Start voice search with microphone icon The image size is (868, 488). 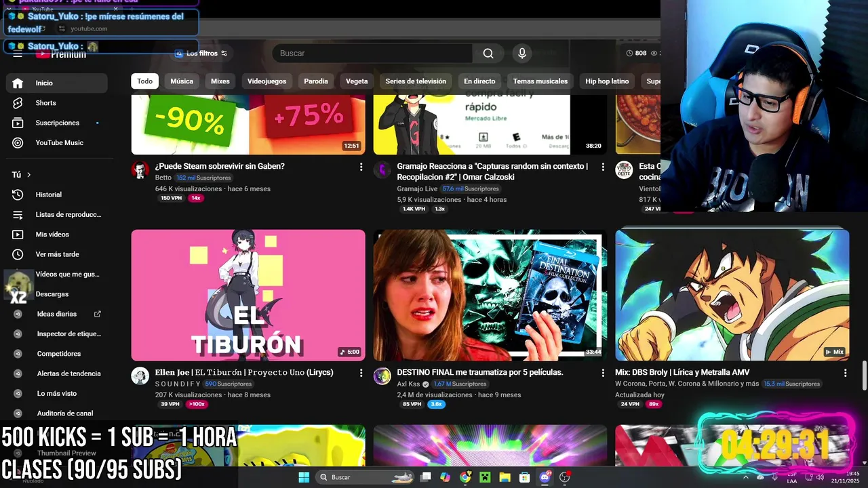tap(521, 54)
